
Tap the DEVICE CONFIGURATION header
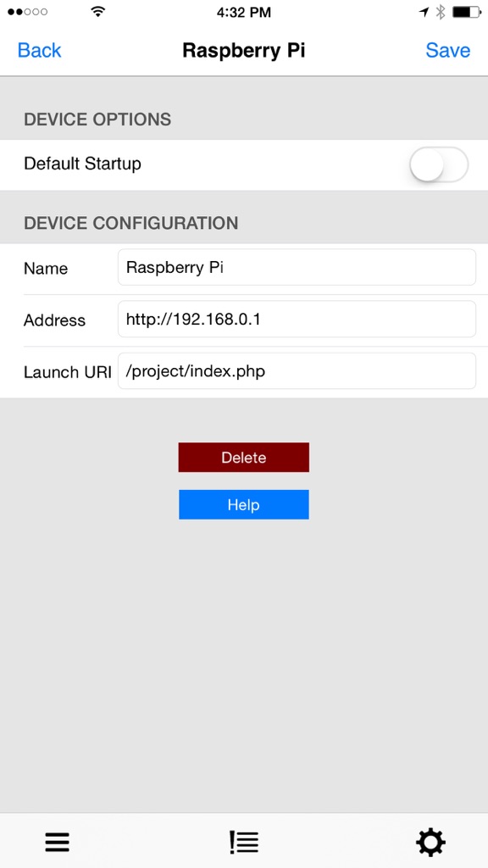click(x=131, y=223)
